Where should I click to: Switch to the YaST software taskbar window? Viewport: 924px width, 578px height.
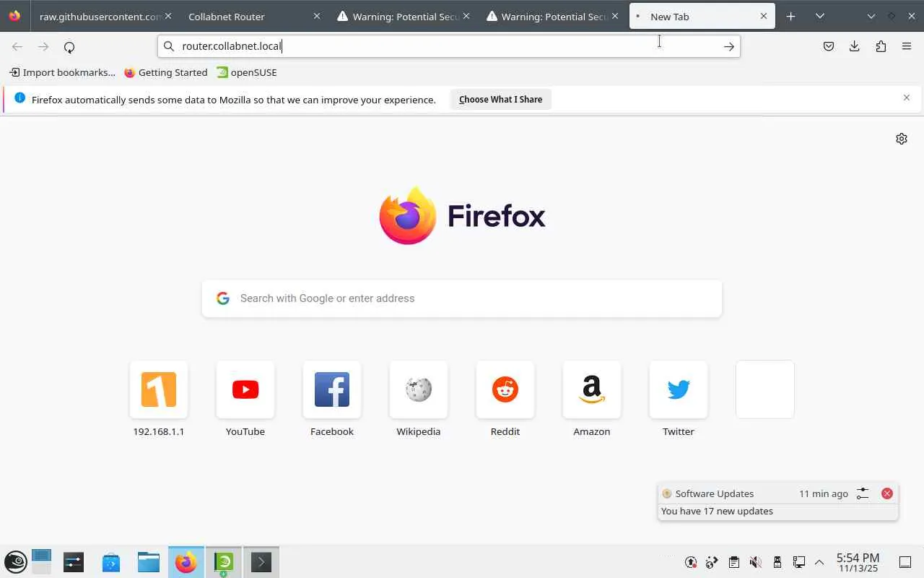pyautogui.click(x=224, y=562)
